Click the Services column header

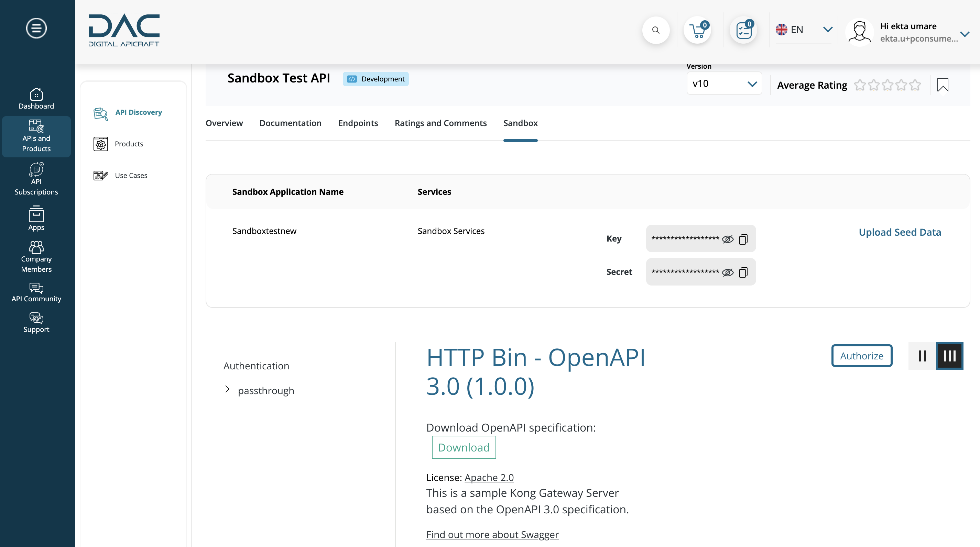(x=434, y=192)
